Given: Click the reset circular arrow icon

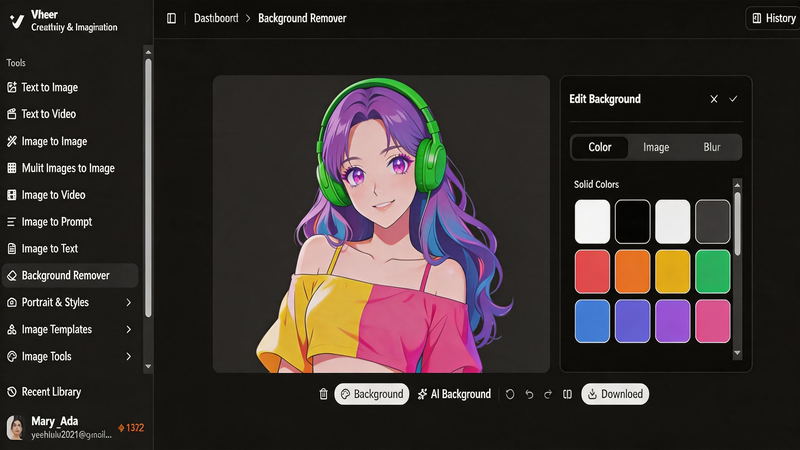Looking at the screenshot, I should point(510,394).
